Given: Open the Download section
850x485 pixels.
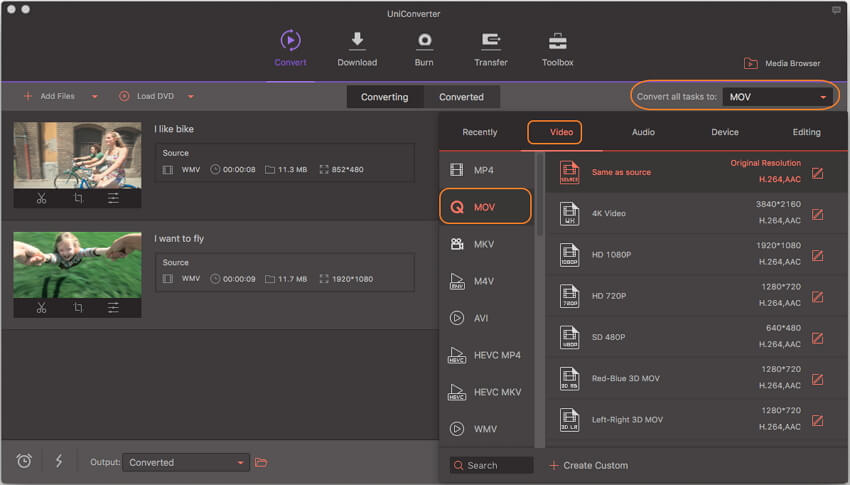Looking at the screenshot, I should [x=357, y=48].
